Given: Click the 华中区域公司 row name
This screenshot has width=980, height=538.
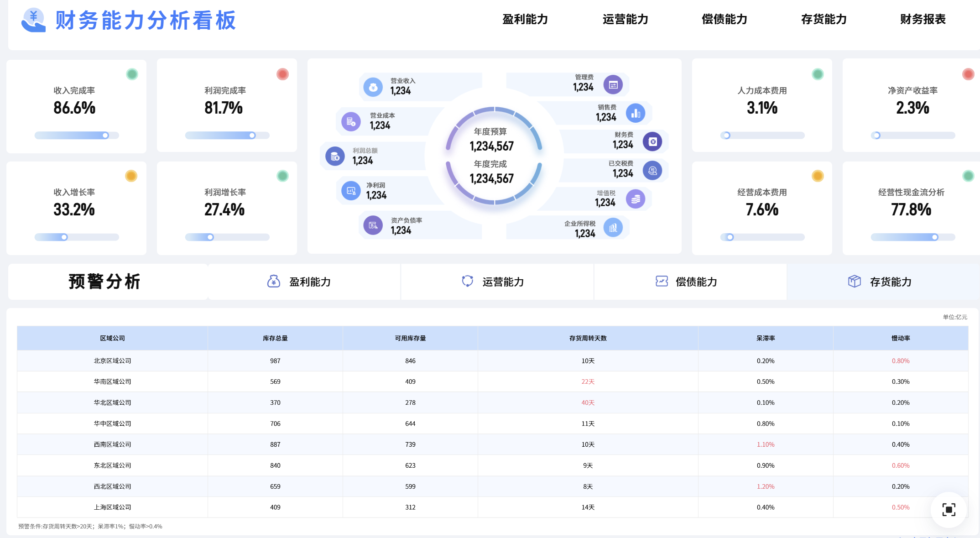Looking at the screenshot, I should 112,424.
